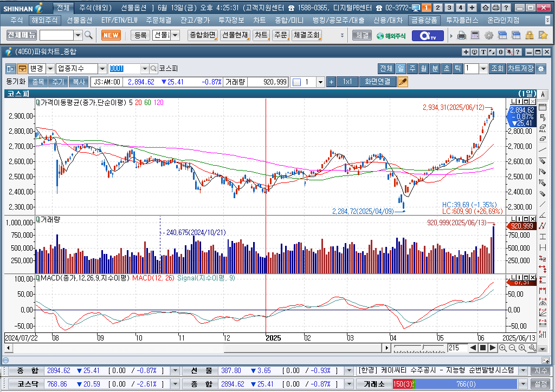This screenshot has height=392, width=555.
Task: Open the 투자정보 menu
Action: [x=231, y=21]
